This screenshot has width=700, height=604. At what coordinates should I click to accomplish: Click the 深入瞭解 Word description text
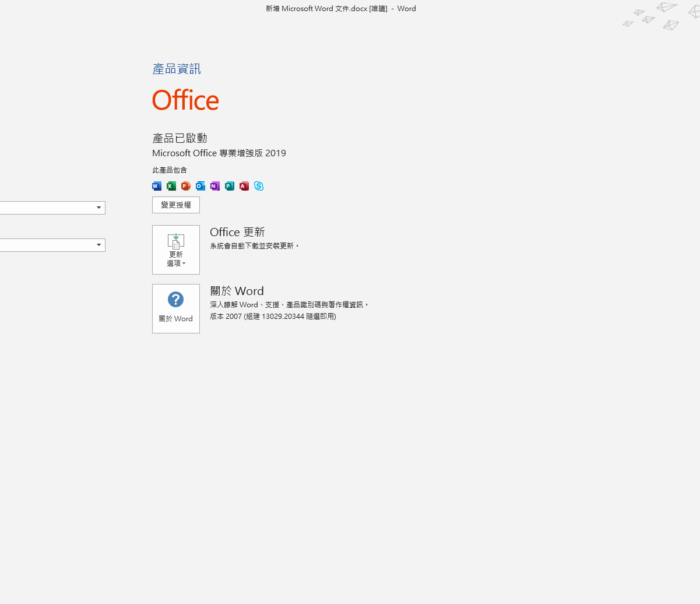tap(290, 305)
